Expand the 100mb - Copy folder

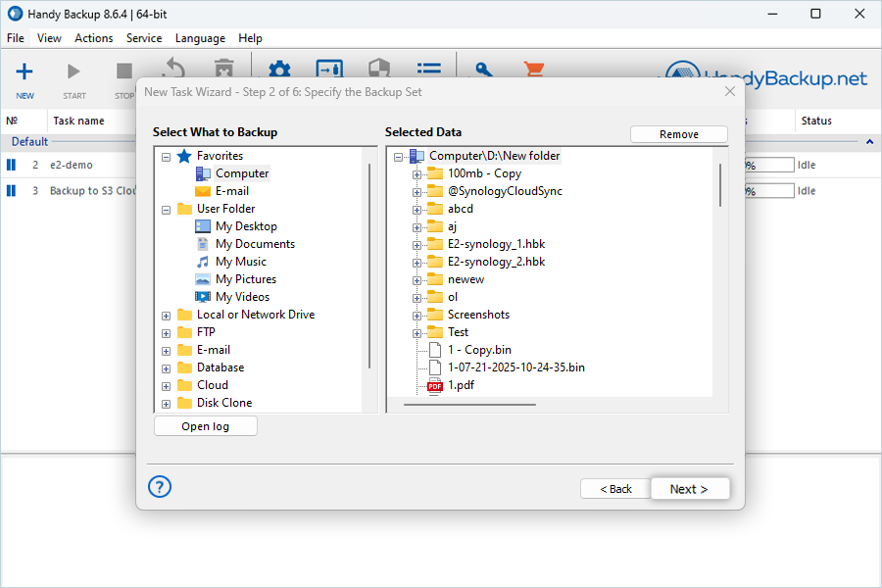point(416,174)
